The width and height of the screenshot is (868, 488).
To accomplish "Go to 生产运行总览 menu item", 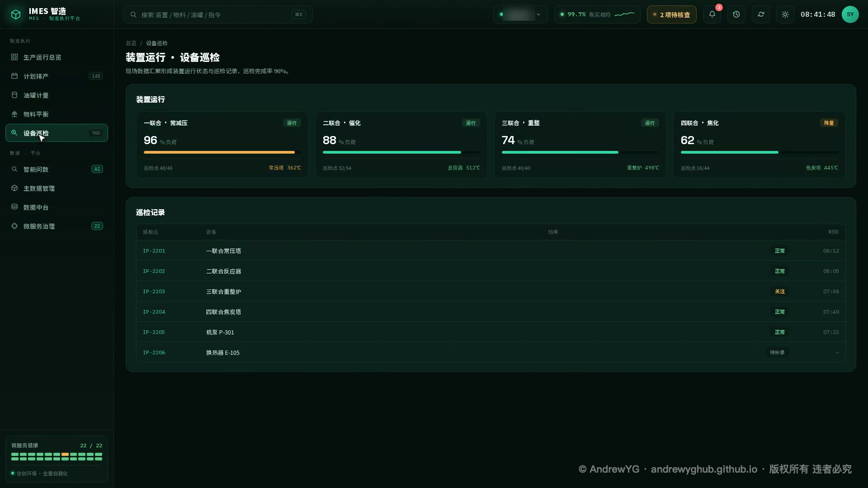I will 57,57.
